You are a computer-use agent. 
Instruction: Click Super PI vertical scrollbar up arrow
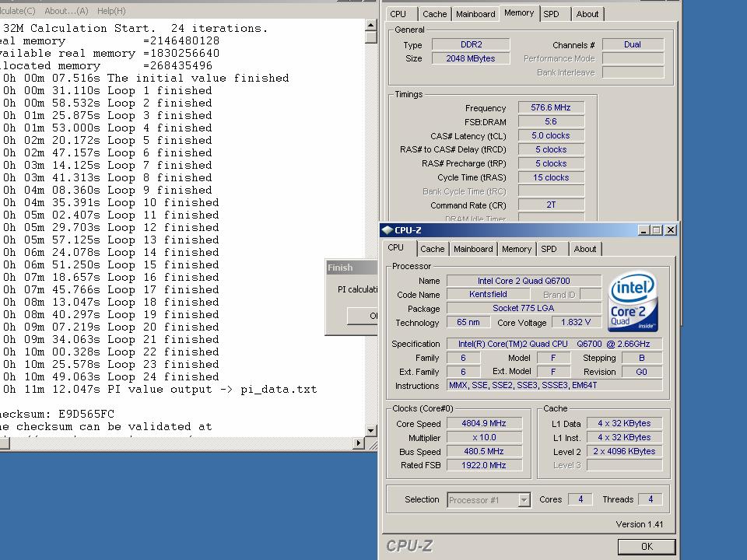tap(371, 25)
